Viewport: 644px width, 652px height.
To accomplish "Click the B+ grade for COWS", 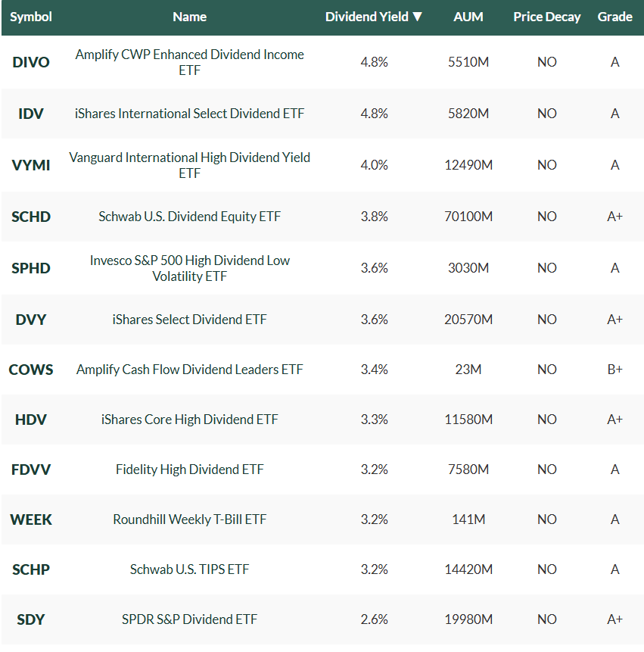I will [x=615, y=370].
